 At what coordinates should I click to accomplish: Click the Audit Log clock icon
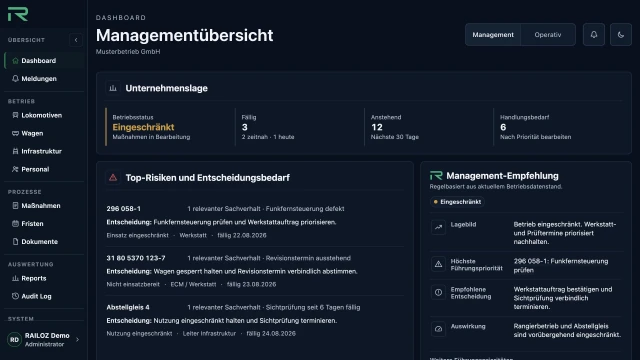(15, 296)
